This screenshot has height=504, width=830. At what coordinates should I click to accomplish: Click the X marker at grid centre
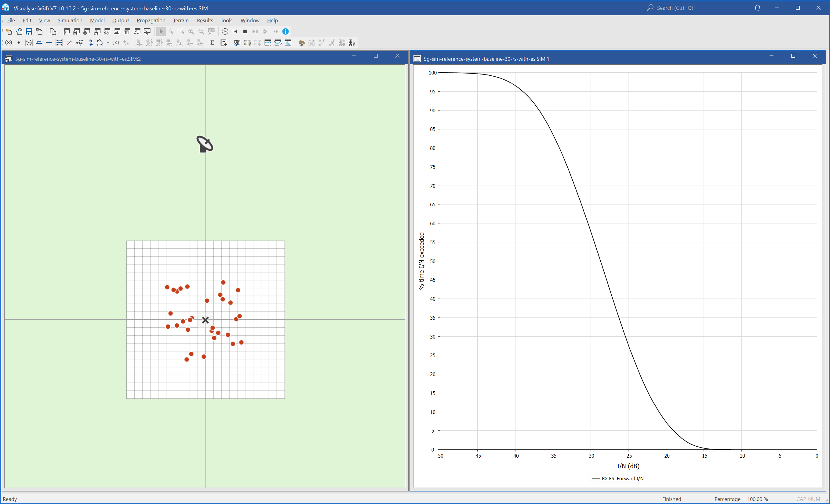pyautogui.click(x=205, y=320)
